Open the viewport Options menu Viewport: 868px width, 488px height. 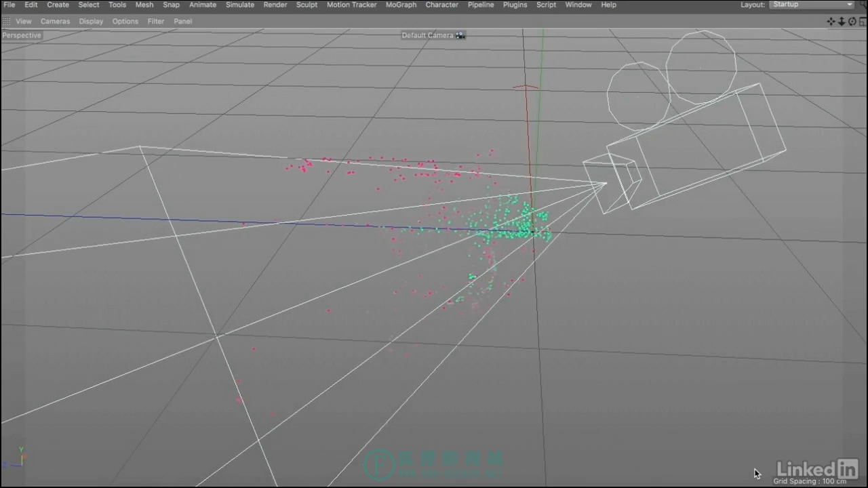click(125, 22)
